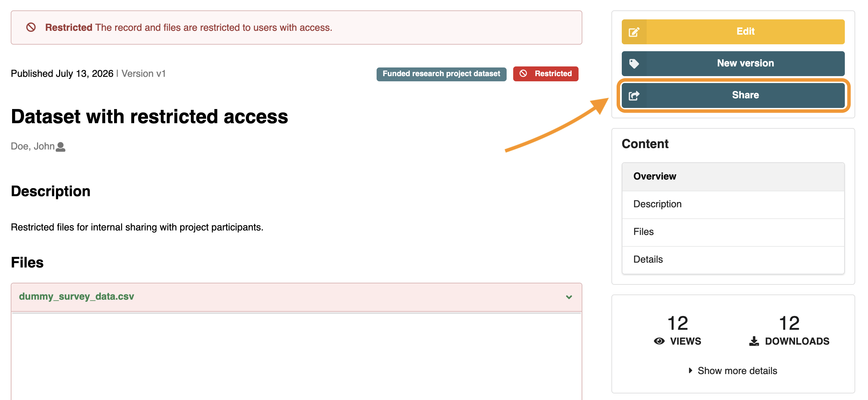Create a New version of the record
The image size is (868, 400).
[733, 64]
